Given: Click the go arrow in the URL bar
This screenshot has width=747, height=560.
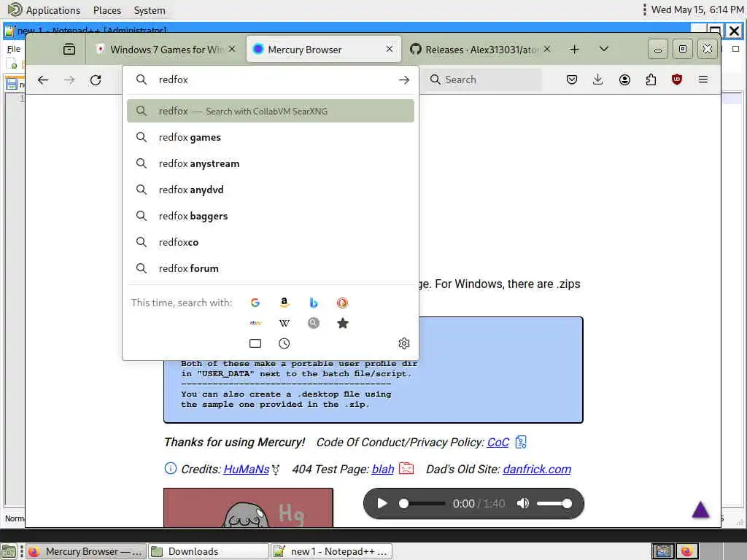Looking at the screenshot, I should click(x=404, y=80).
